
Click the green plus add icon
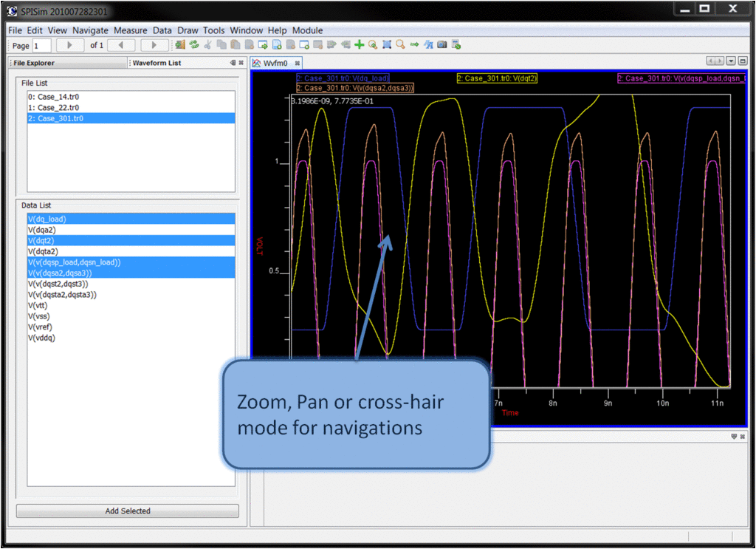coord(360,45)
